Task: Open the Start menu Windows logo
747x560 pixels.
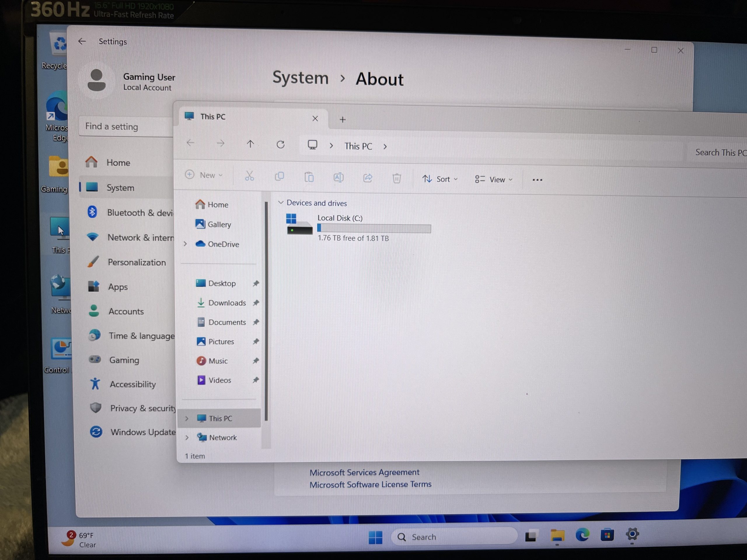Action: [375, 537]
